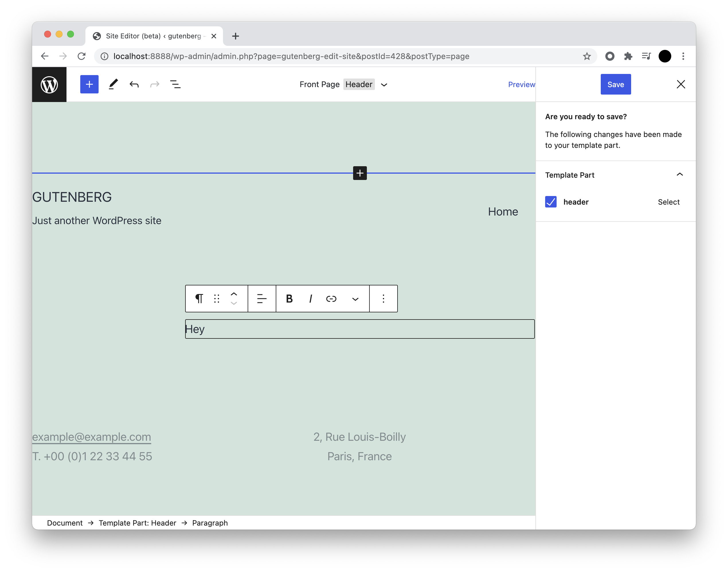Open block options three-dot menu

pyautogui.click(x=383, y=298)
